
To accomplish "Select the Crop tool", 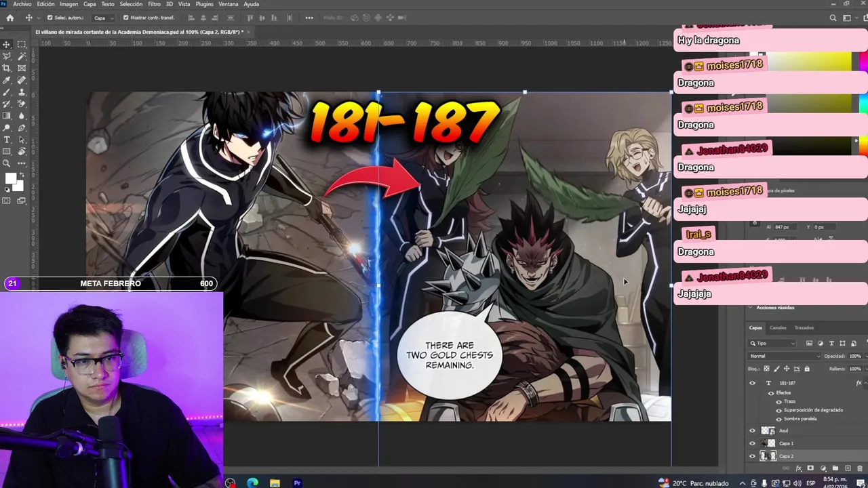I will pyautogui.click(x=6, y=68).
